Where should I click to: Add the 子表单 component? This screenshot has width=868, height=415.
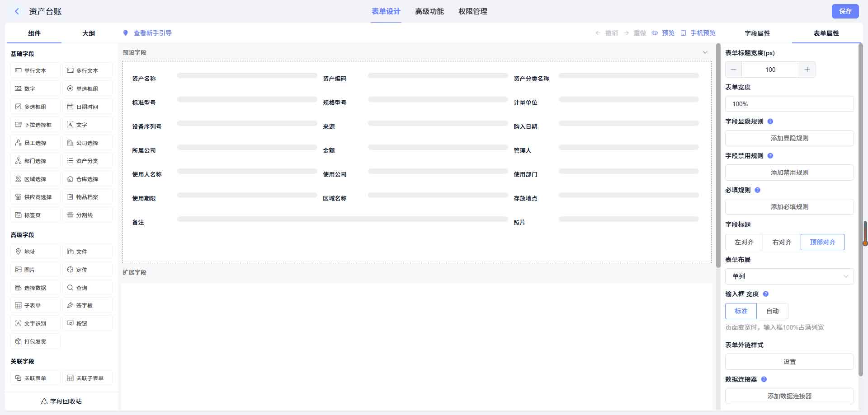35,305
